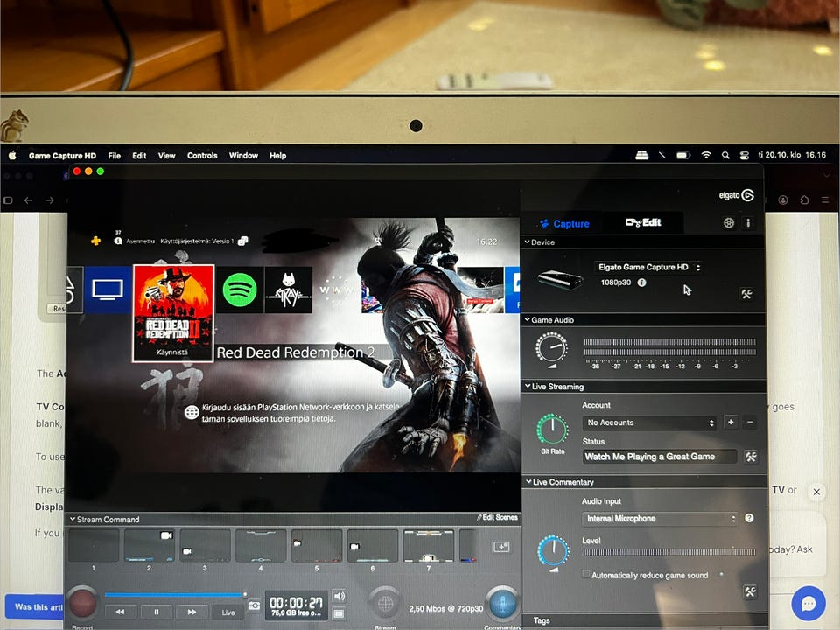
Task: Open the Spotlight search icon in menu bar
Action: [725, 156]
